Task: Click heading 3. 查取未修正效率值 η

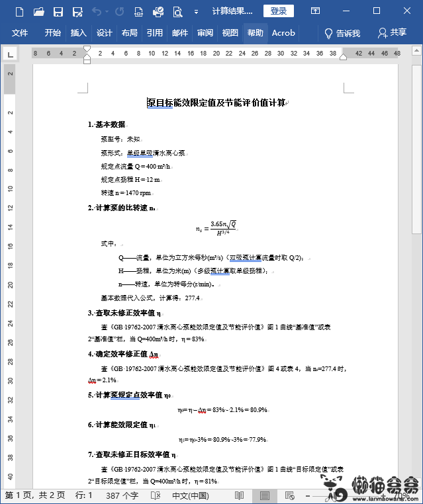Action: [124, 313]
